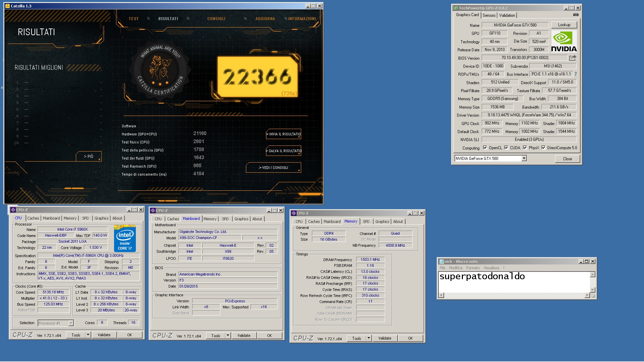Click the Notepad horizontal scrollbar left arrow
This screenshot has height=362, width=644.
pyautogui.click(x=441, y=295)
